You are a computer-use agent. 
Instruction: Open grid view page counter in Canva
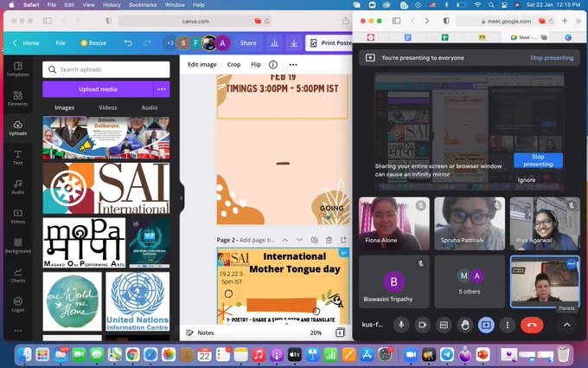[340, 332]
